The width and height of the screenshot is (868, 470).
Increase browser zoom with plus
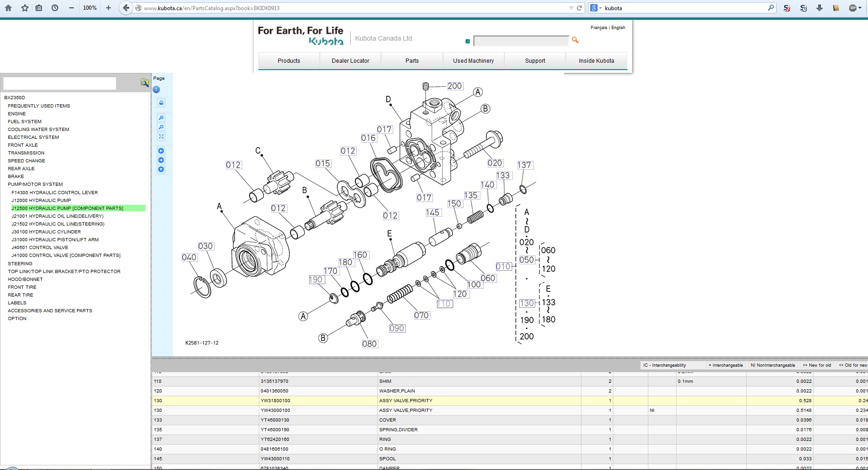click(x=108, y=8)
